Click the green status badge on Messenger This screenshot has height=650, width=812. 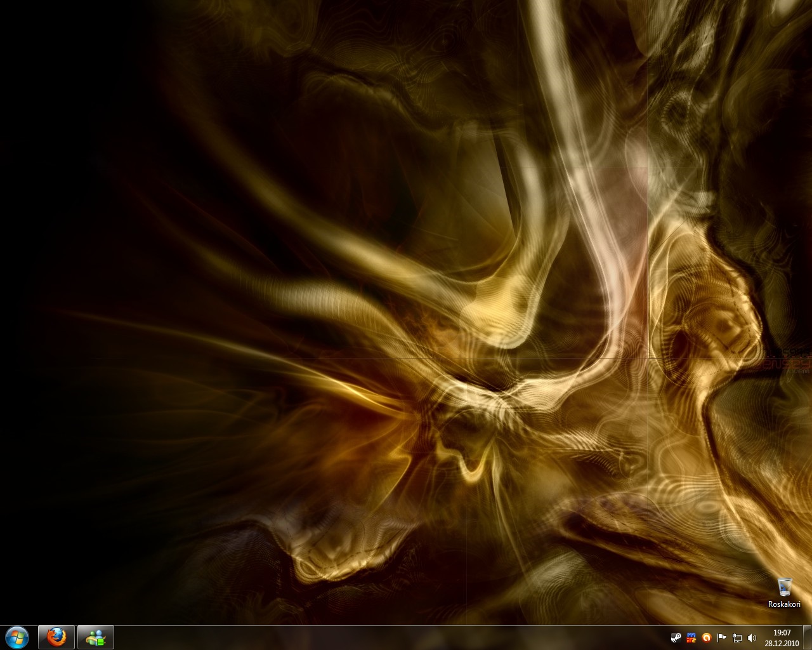(x=100, y=640)
